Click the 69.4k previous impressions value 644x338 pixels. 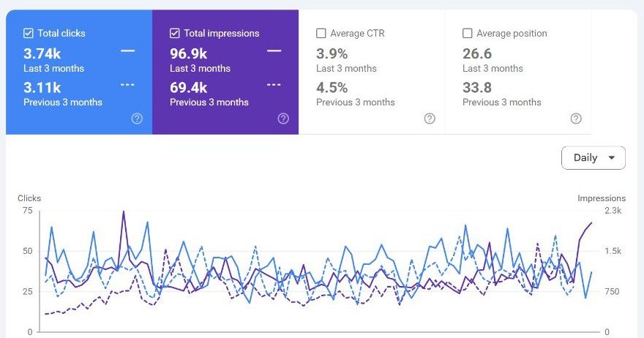pos(189,88)
